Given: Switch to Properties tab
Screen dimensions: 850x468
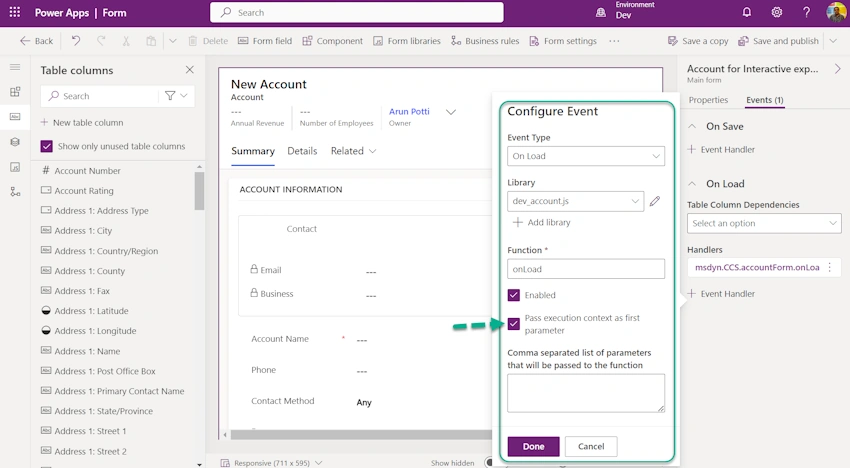Looking at the screenshot, I should click(x=708, y=100).
